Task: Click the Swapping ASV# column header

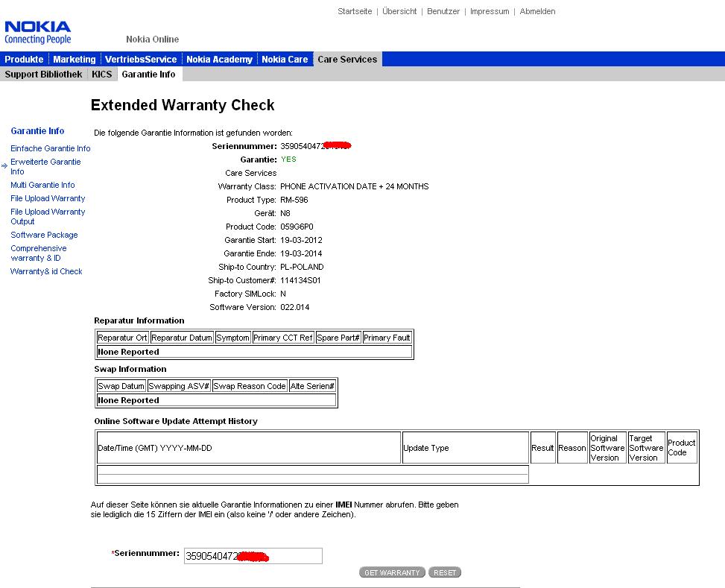Action: [x=179, y=386]
